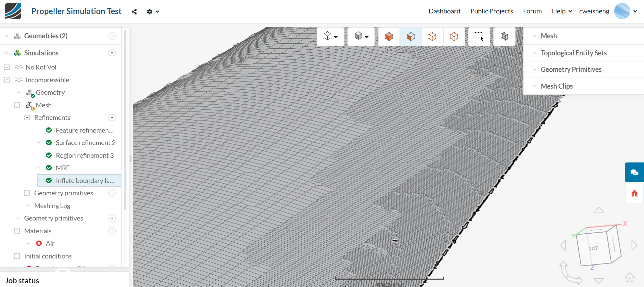Select Inflate boundary layer entry
This screenshot has height=287, width=644.
79,181
